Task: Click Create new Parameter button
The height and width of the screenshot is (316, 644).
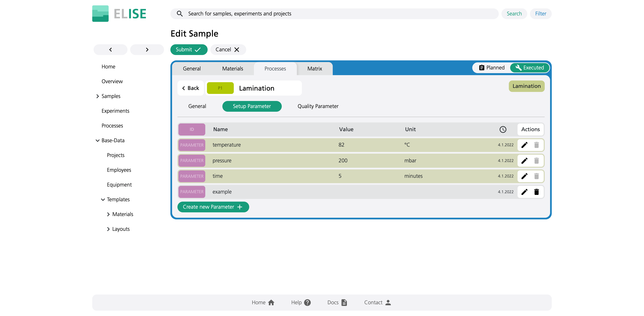Action: [x=213, y=207]
